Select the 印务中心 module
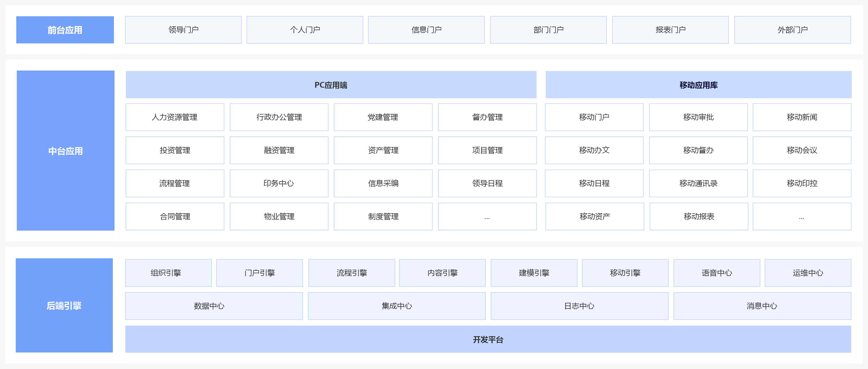868x369 pixels. pos(279,183)
